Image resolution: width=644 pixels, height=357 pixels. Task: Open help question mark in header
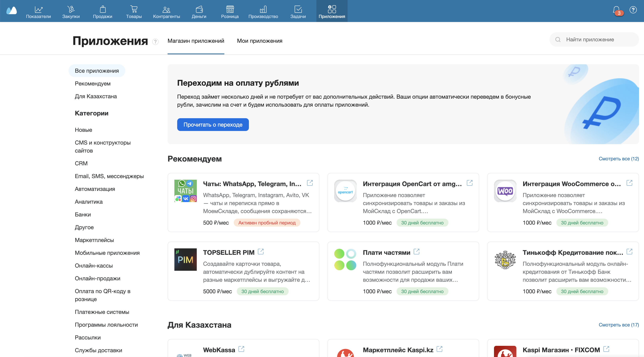pyautogui.click(x=633, y=10)
